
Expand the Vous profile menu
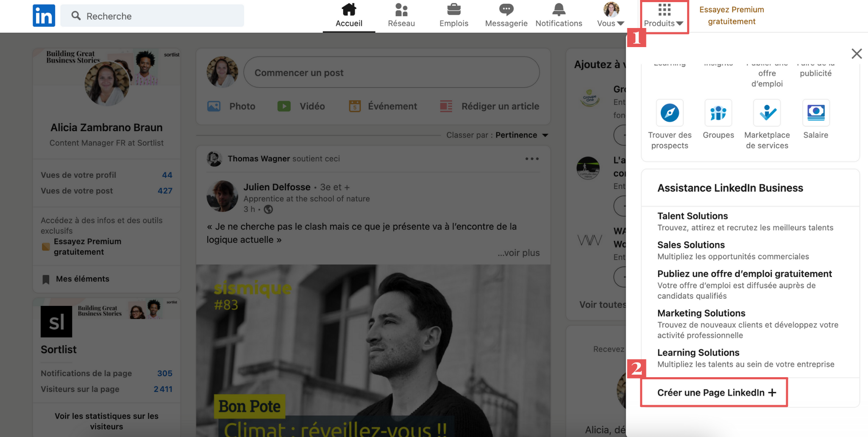tap(611, 15)
